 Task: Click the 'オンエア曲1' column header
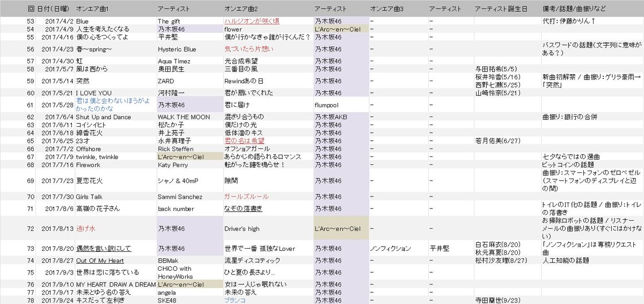pyautogui.click(x=92, y=9)
